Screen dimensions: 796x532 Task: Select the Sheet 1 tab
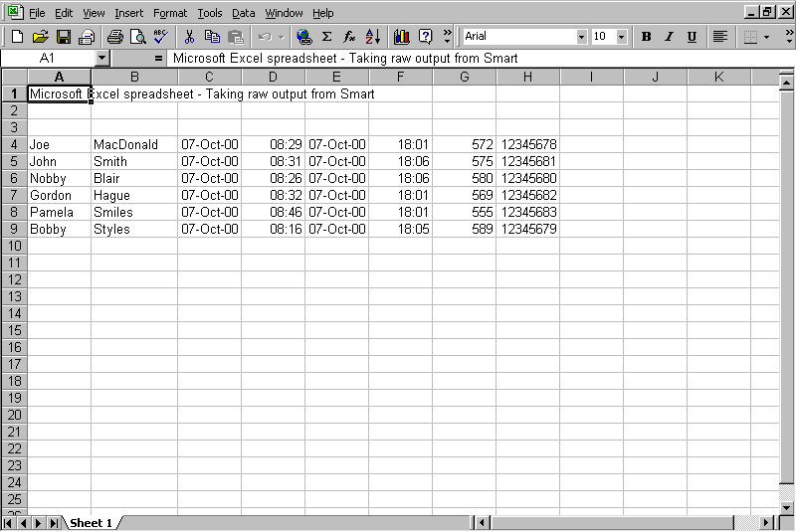tap(91, 523)
